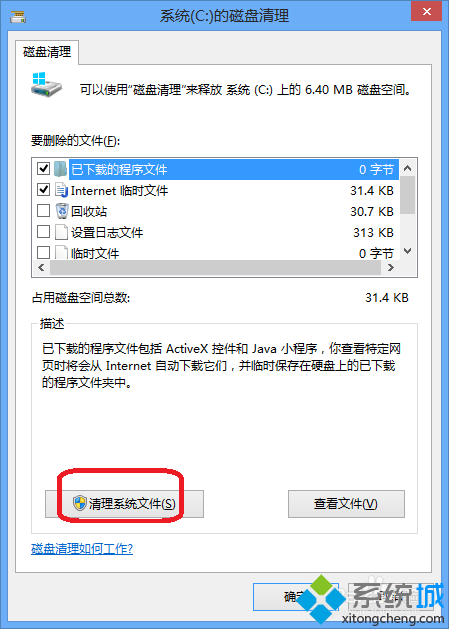
Task: Click the shield icon on 清理系统文件 button
Action: (x=80, y=503)
